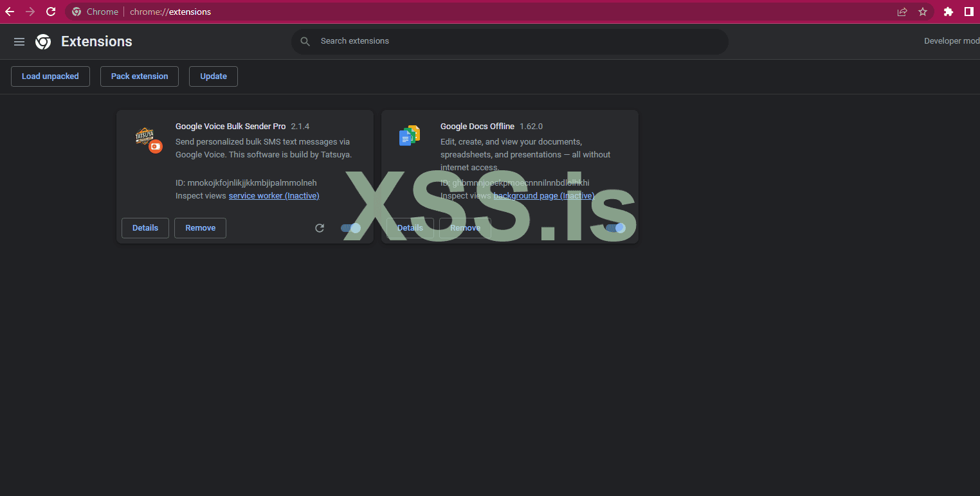Click the Extensions page title

(96, 42)
